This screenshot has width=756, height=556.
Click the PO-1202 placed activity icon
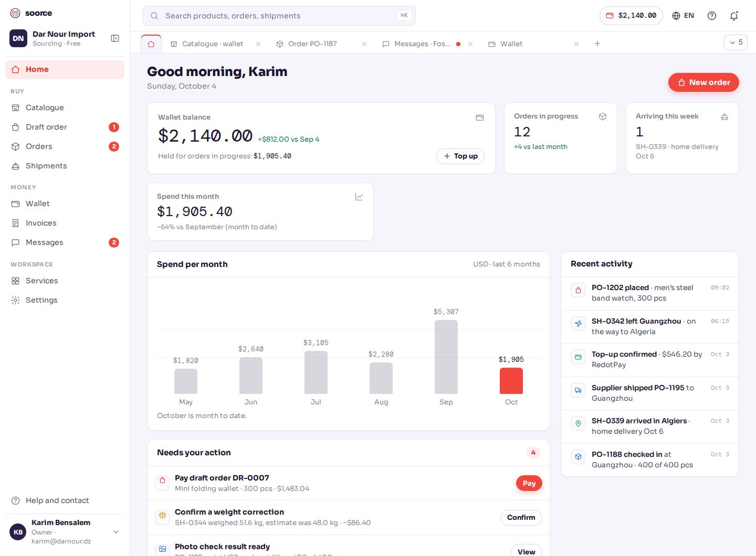click(x=578, y=290)
